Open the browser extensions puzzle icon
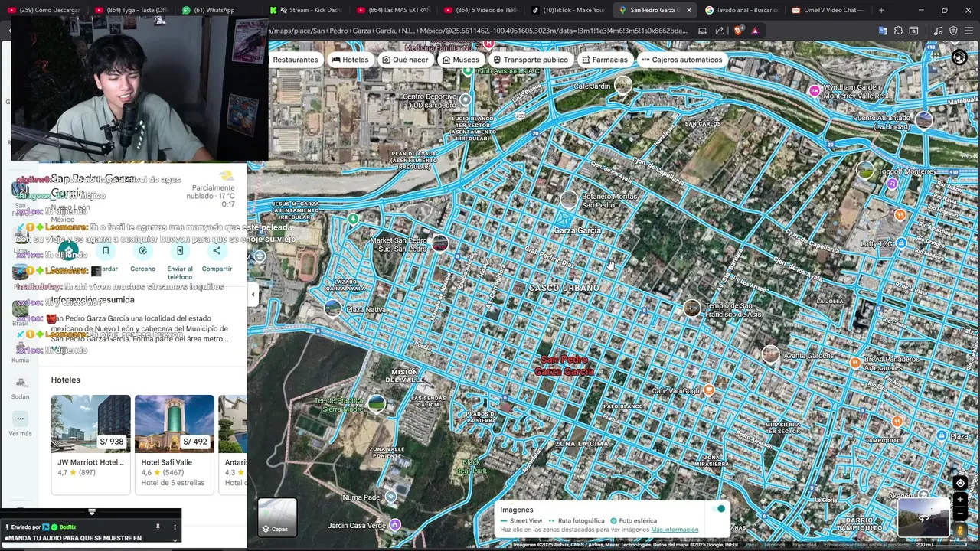 898,31
